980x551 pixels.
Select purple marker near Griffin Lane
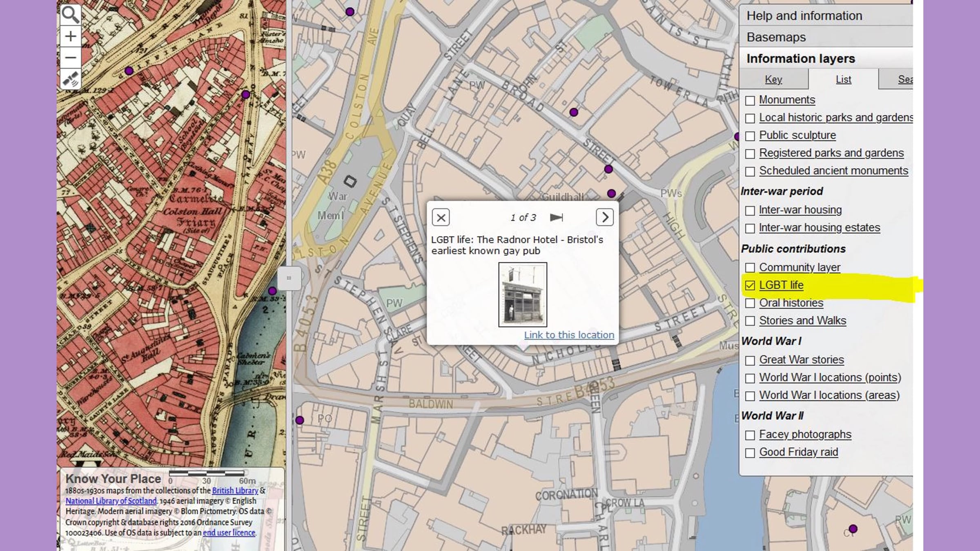(129, 71)
